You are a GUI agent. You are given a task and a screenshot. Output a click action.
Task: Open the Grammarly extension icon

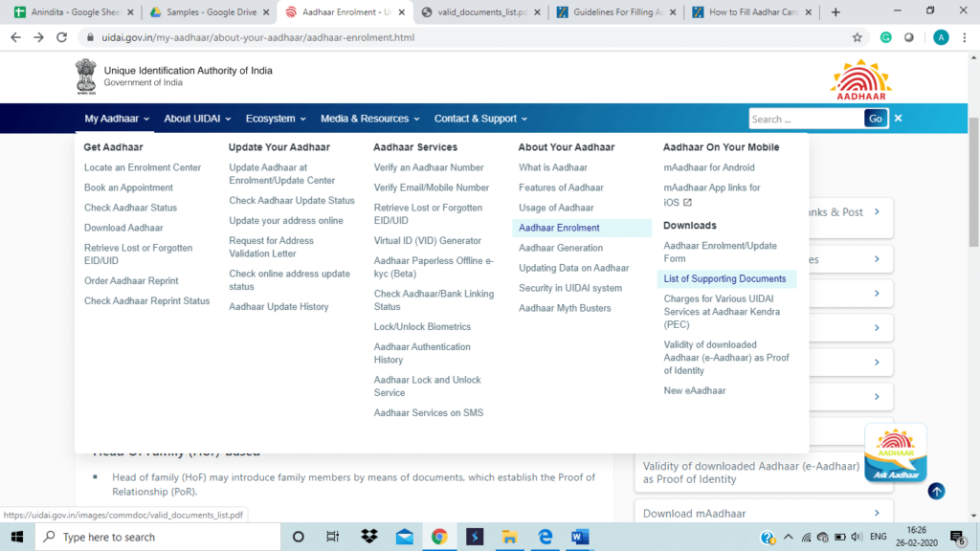pos(885,37)
